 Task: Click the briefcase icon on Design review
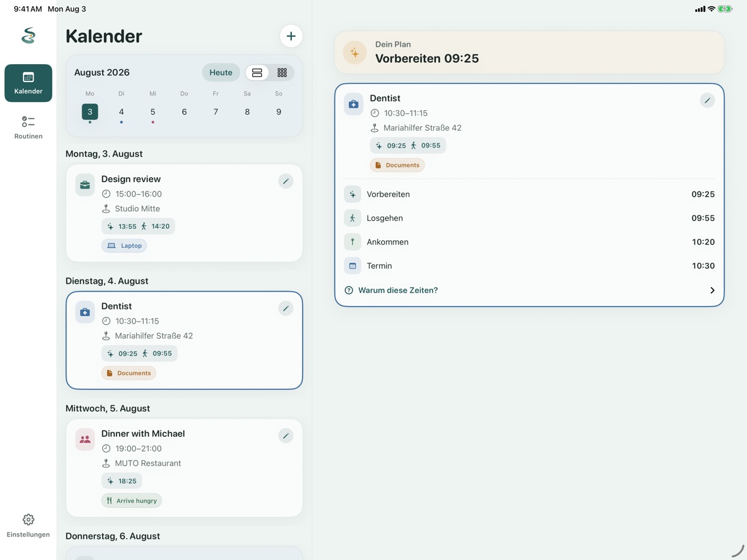[85, 185]
